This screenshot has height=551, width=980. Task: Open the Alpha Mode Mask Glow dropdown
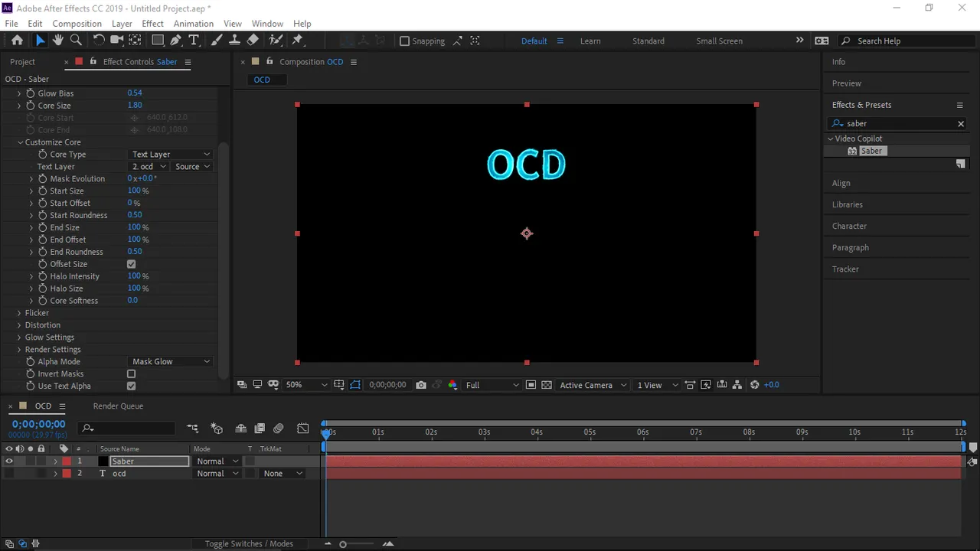[x=171, y=362]
